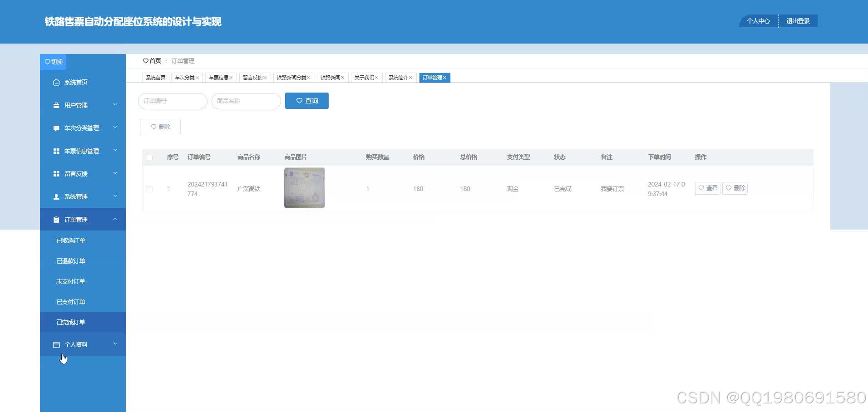Click 删除 in the 广深高铁 order row
Image resolution: width=868 pixels, height=412 pixels.
[735, 188]
